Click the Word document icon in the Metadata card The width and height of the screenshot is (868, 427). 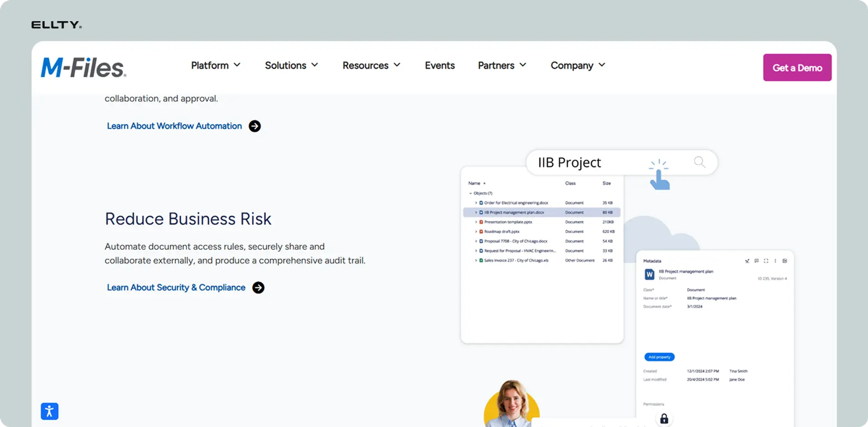pos(649,274)
